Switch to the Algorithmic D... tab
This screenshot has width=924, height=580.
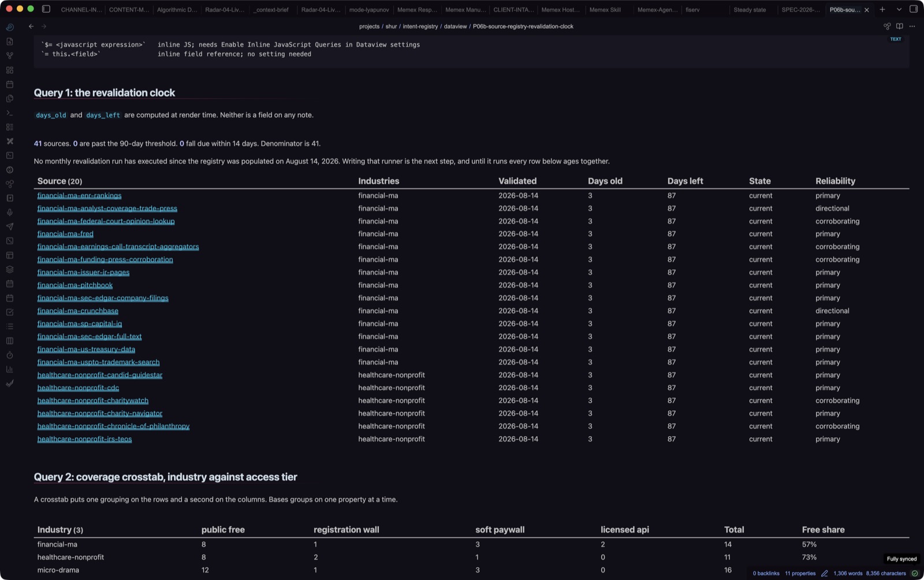(177, 10)
